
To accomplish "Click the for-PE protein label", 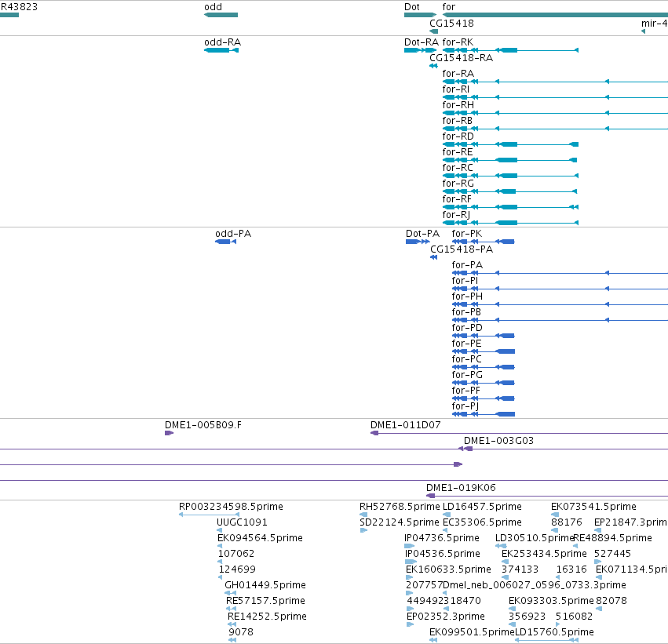I will (x=466, y=344).
